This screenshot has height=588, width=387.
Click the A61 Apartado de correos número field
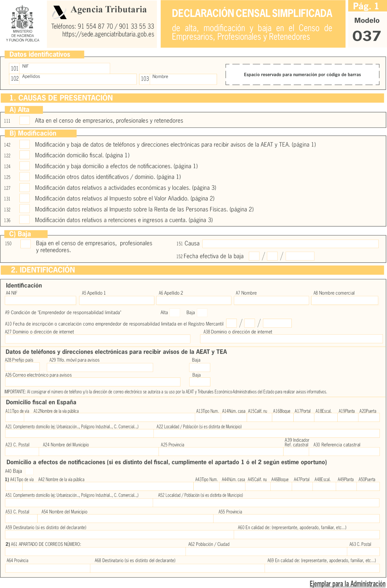(x=95, y=551)
